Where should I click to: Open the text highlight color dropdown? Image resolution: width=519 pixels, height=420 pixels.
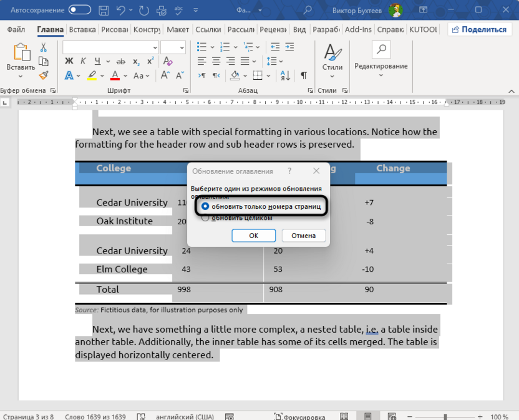pos(102,75)
